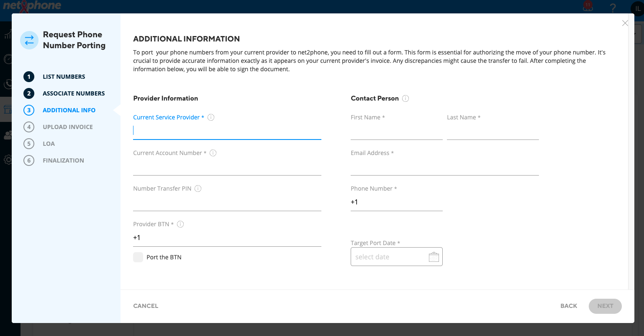
Task: Select the Additional Info step
Action: click(x=69, y=110)
